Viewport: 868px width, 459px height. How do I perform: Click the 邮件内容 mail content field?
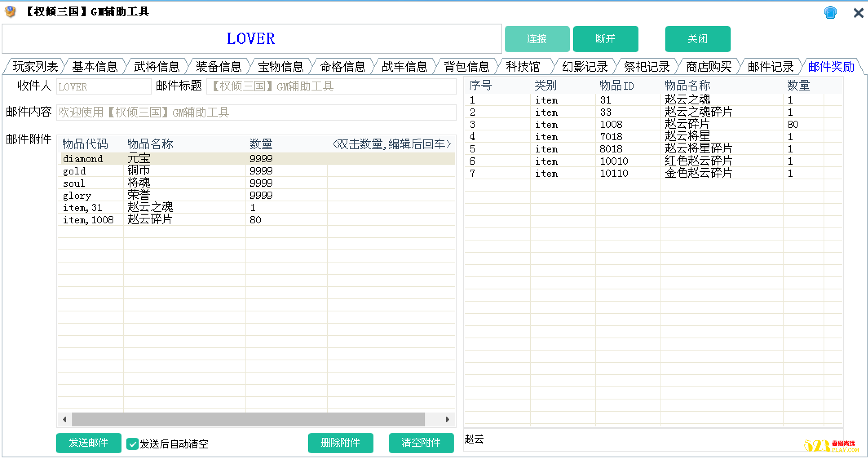point(256,113)
